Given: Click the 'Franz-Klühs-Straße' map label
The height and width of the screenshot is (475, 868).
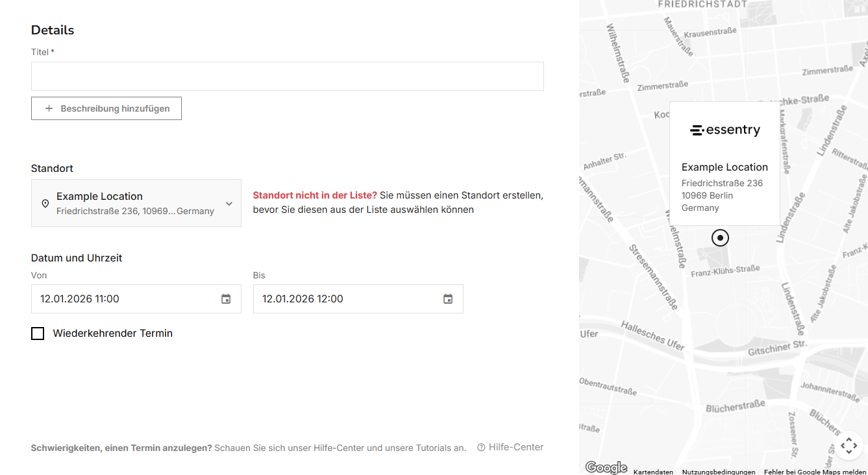Looking at the screenshot, I should tap(725, 271).
